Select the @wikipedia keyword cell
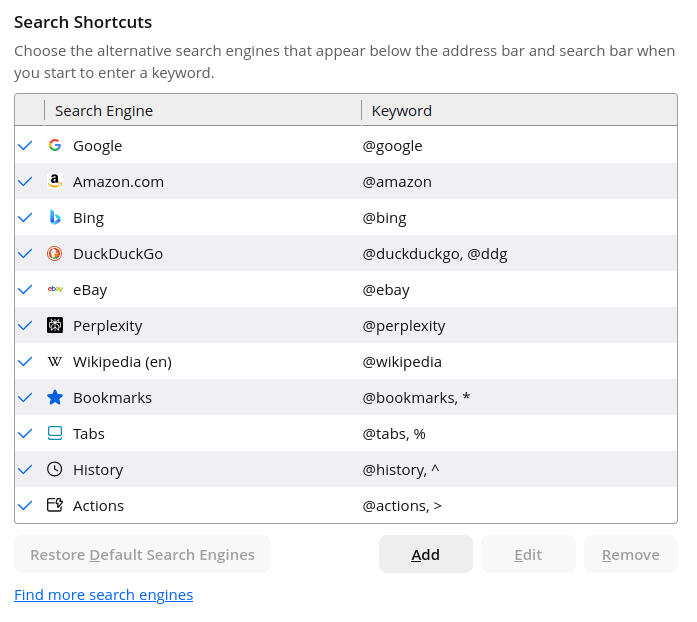 pyautogui.click(x=402, y=362)
